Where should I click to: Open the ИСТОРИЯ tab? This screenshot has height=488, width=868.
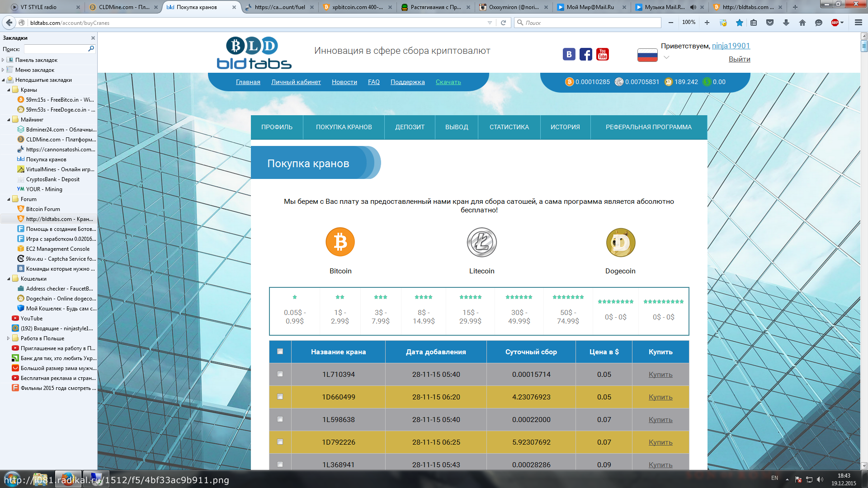(x=565, y=127)
